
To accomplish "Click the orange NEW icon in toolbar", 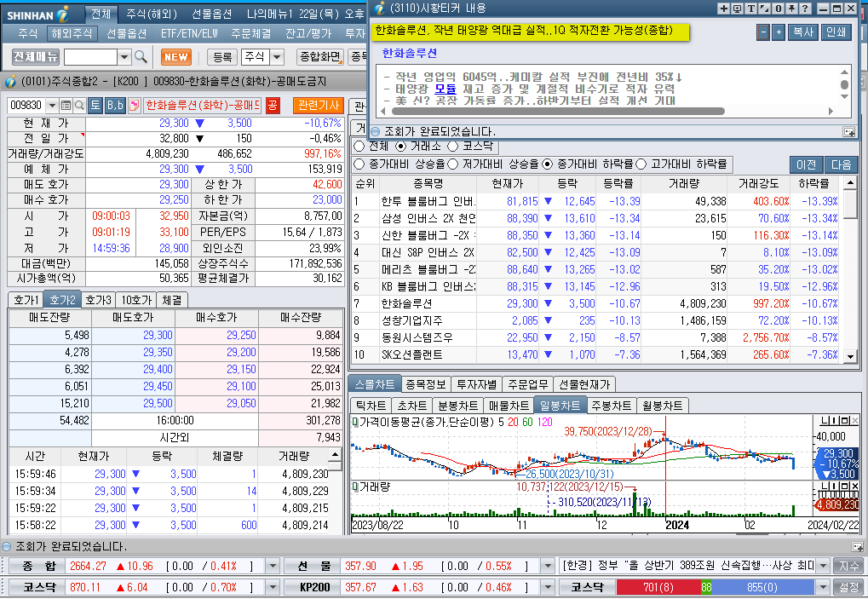I will (176, 56).
